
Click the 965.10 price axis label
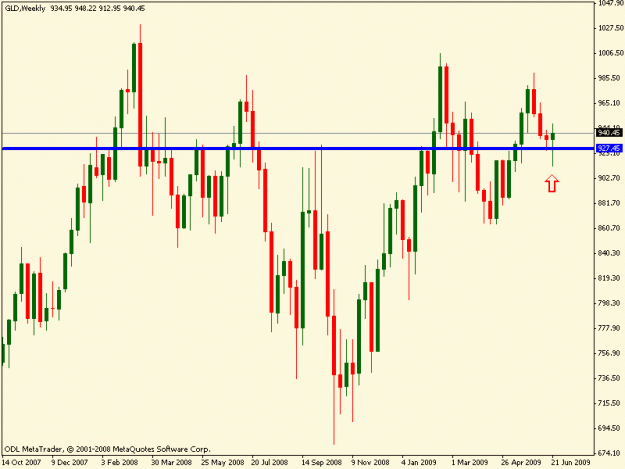611,103
